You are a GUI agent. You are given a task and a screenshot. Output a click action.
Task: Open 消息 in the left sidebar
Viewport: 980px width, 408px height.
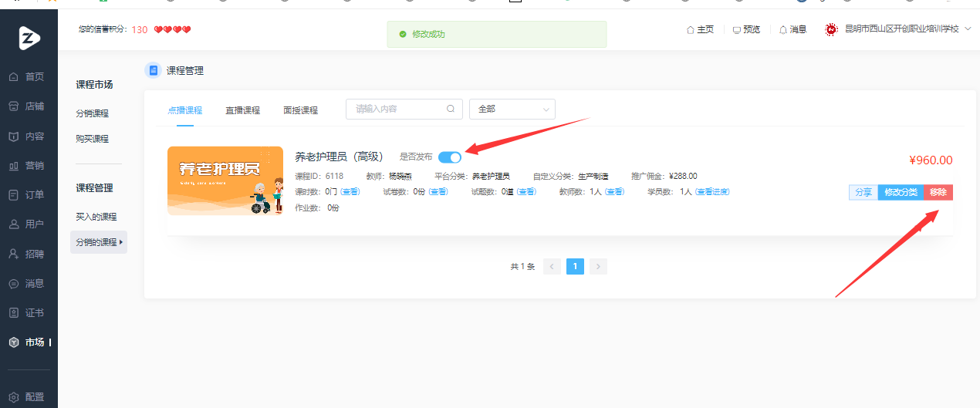28,283
